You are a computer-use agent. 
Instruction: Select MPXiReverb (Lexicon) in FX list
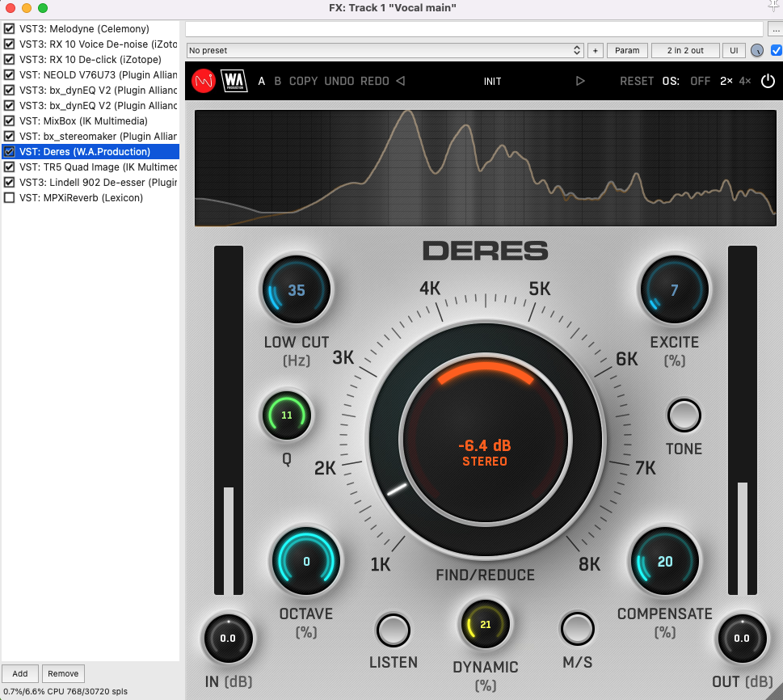[82, 198]
